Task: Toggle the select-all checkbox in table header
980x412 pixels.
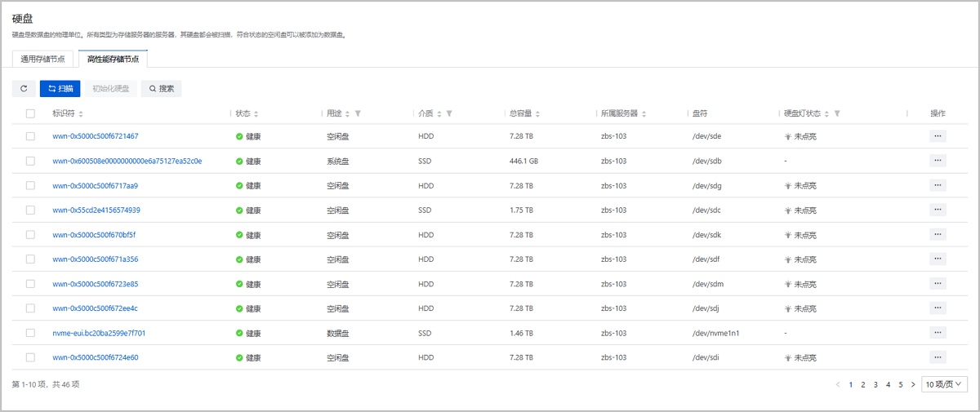Action: click(30, 113)
